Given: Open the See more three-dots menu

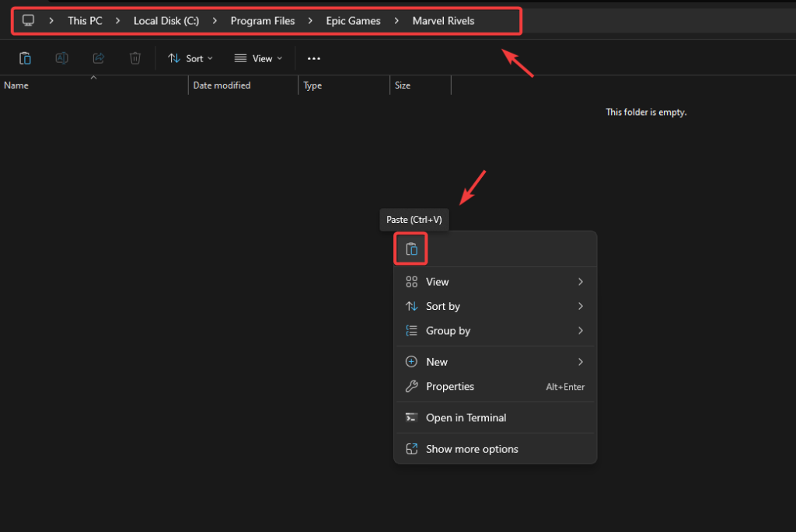Looking at the screenshot, I should (x=314, y=58).
